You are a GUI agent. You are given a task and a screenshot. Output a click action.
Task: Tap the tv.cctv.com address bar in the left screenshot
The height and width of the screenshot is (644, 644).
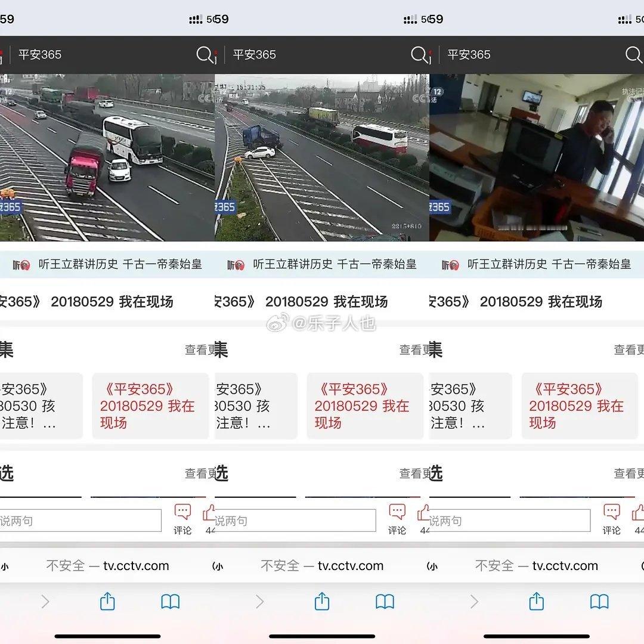coord(107,566)
